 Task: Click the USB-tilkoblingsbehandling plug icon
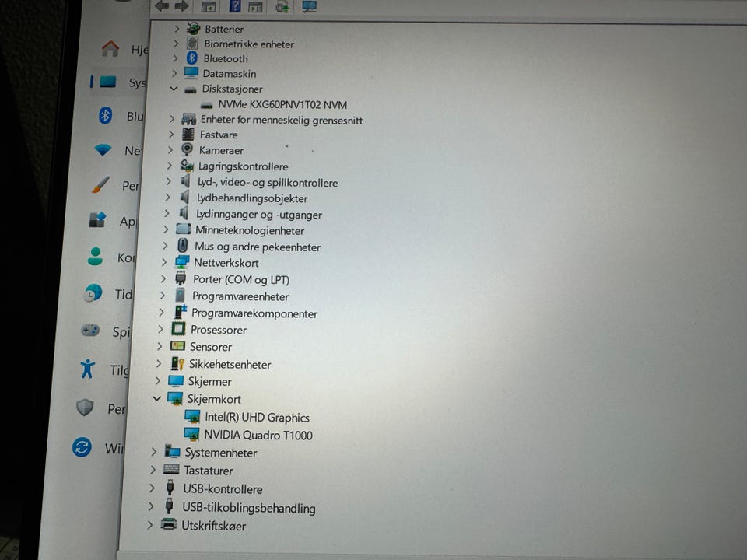tap(169, 506)
